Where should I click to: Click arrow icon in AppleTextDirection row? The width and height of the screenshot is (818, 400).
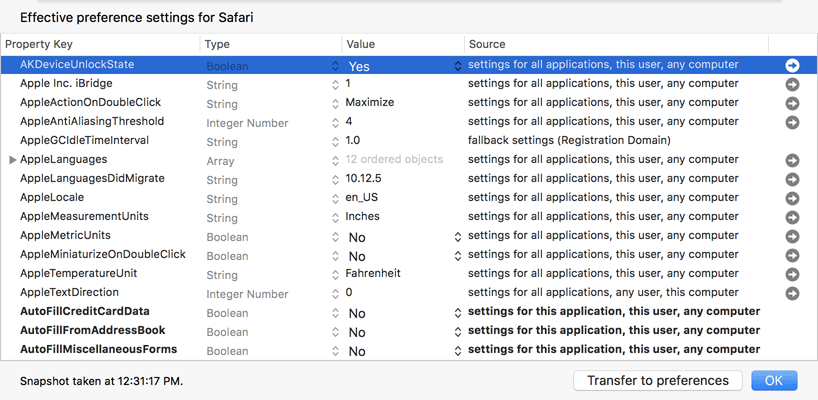tap(792, 294)
